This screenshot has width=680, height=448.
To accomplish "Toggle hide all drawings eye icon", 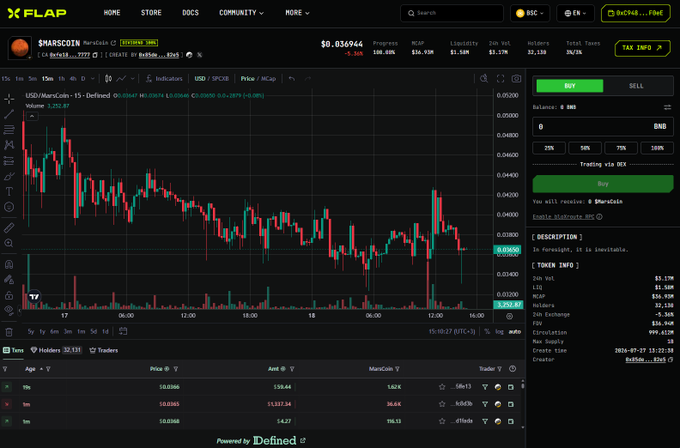I will click(x=9, y=310).
